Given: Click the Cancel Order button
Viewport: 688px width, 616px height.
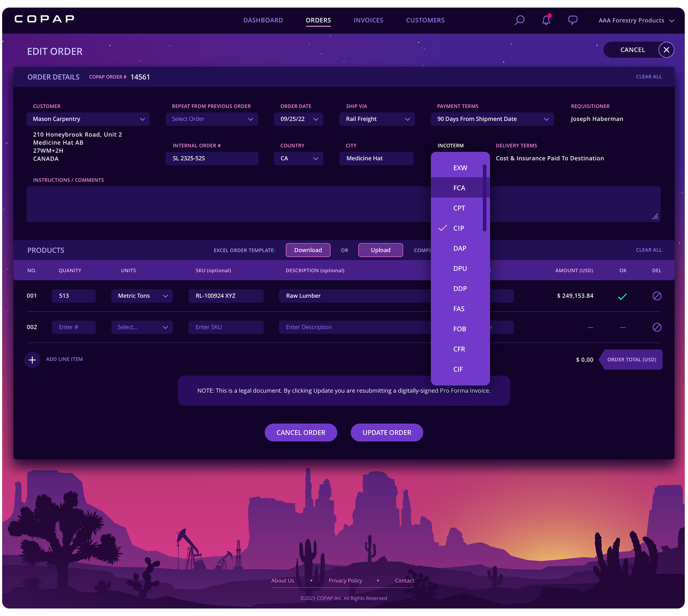Looking at the screenshot, I should pos(301,433).
